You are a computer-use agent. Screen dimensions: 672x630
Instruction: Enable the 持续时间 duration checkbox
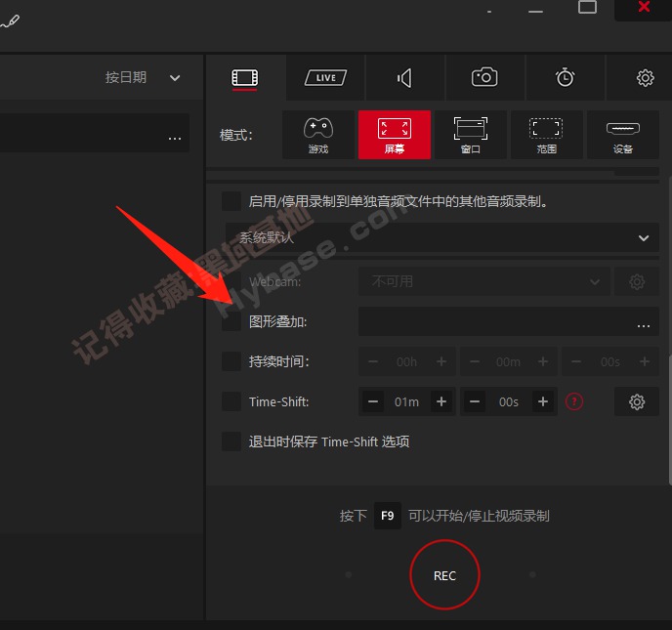pyautogui.click(x=231, y=361)
